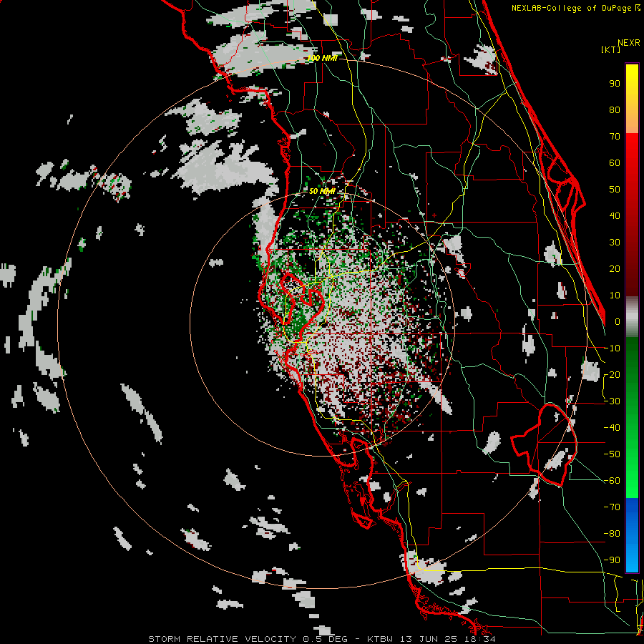Image resolution: width=644 pixels, height=644 pixels.
Task: Click the -30 value on velocity scale
Action: (612, 401)
